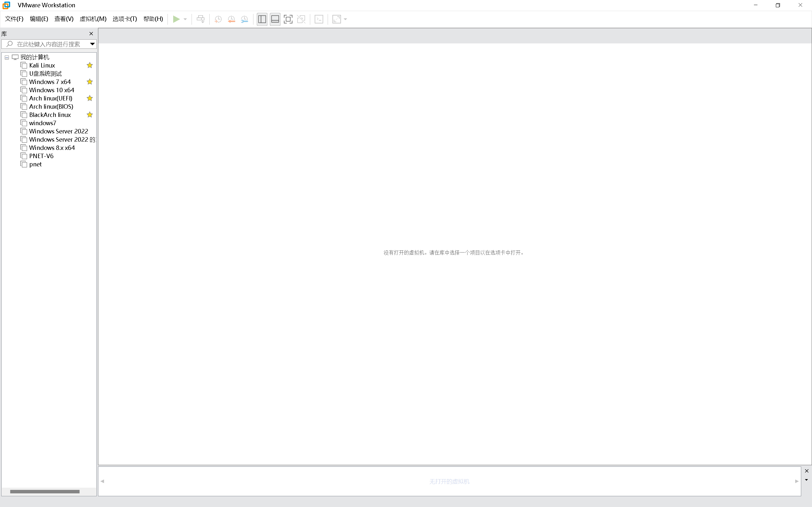
Task: Enter full screen mode icon
Action: (x=288, y=19)
